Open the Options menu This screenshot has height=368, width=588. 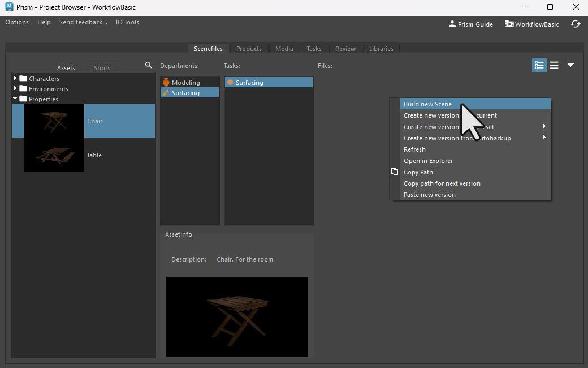tap(16, 22)
